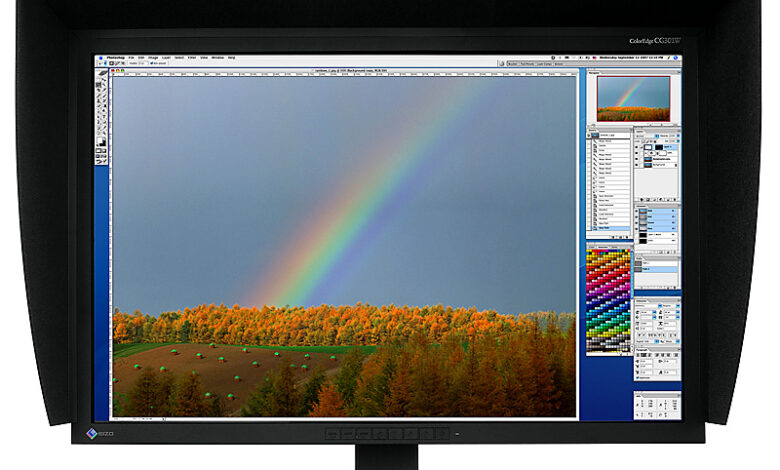Select the Hand tool in the toolbox

click(98, 133)
